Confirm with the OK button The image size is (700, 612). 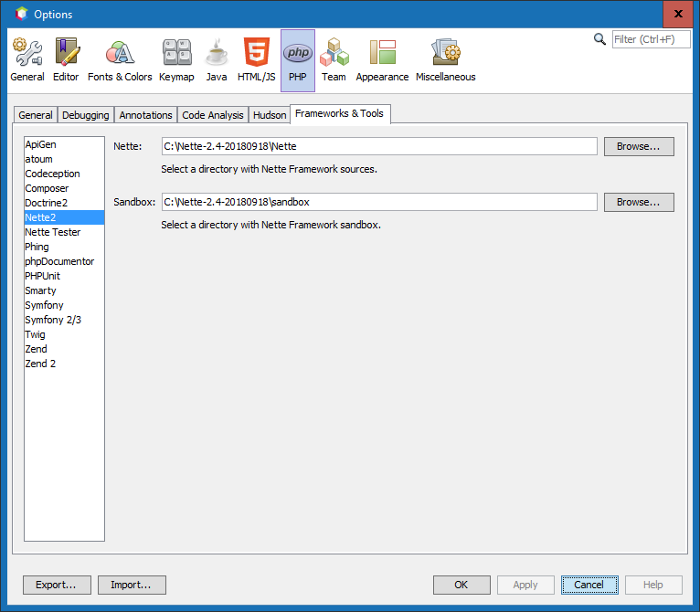(x=461, y=585)
